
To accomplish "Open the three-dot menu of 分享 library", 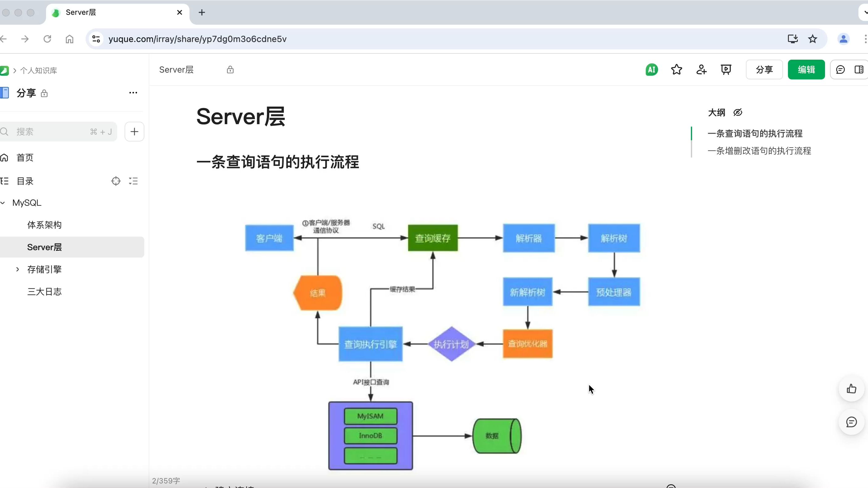I will pos(133,93).
